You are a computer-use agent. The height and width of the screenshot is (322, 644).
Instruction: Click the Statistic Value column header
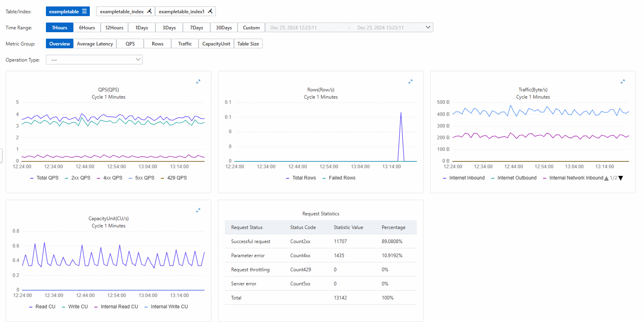click(x=348, y=227)
